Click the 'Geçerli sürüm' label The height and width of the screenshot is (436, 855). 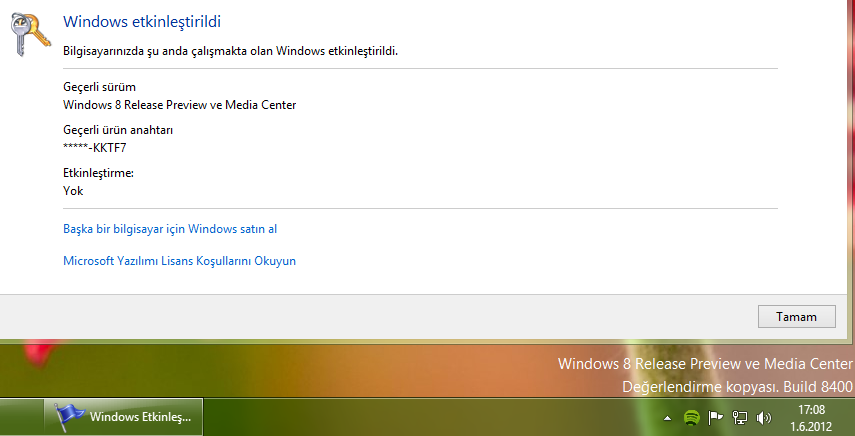(99, 87)
